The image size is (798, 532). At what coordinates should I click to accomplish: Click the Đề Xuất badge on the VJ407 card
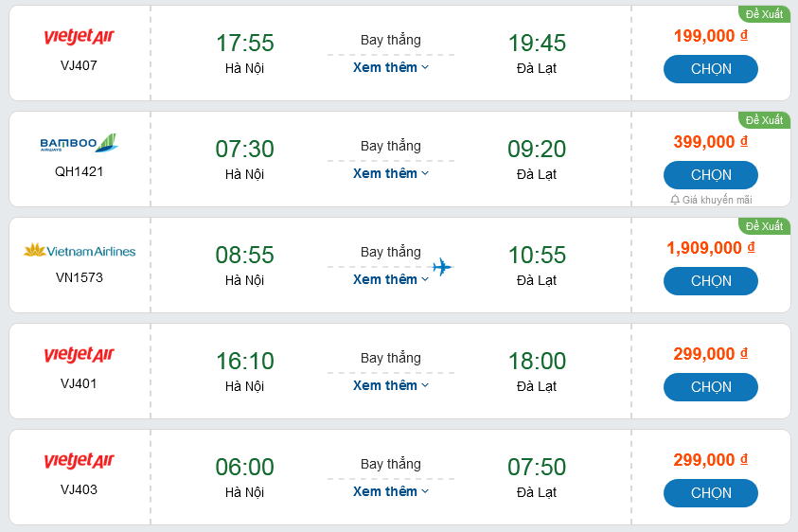coord(764,14)
